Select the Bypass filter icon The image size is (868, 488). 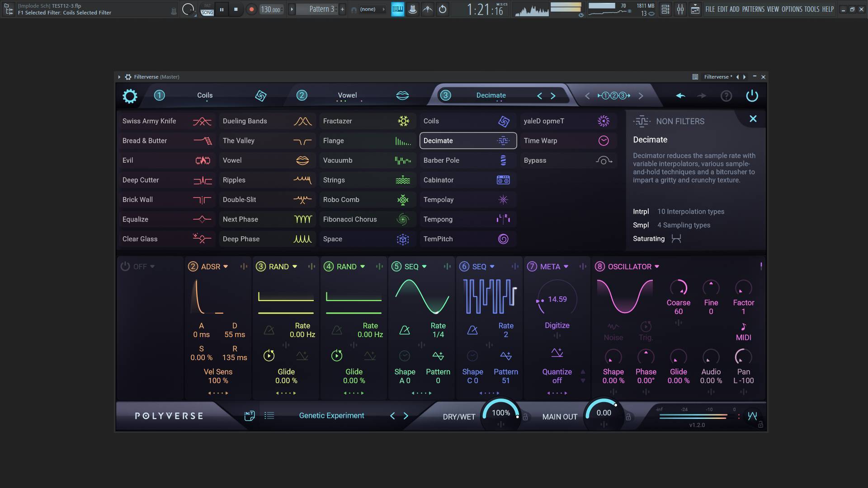(x=604, y=160)
